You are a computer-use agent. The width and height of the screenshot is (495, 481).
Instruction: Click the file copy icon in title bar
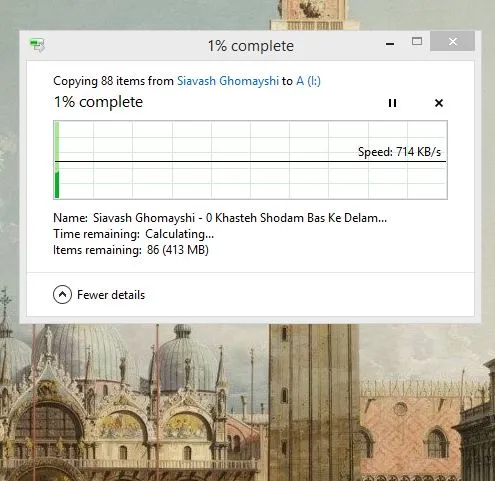pos(37,45)
